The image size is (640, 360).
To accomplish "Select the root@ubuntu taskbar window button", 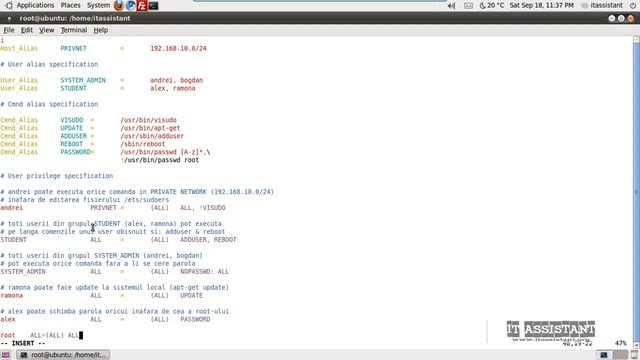I will pyautogui.click(x=64, y=355).
